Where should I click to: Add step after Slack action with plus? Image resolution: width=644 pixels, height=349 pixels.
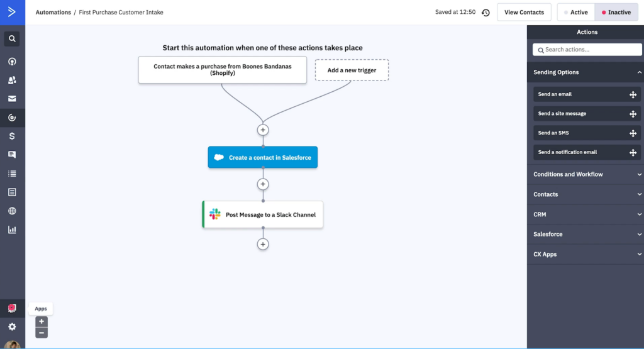(x=263, y=244)
